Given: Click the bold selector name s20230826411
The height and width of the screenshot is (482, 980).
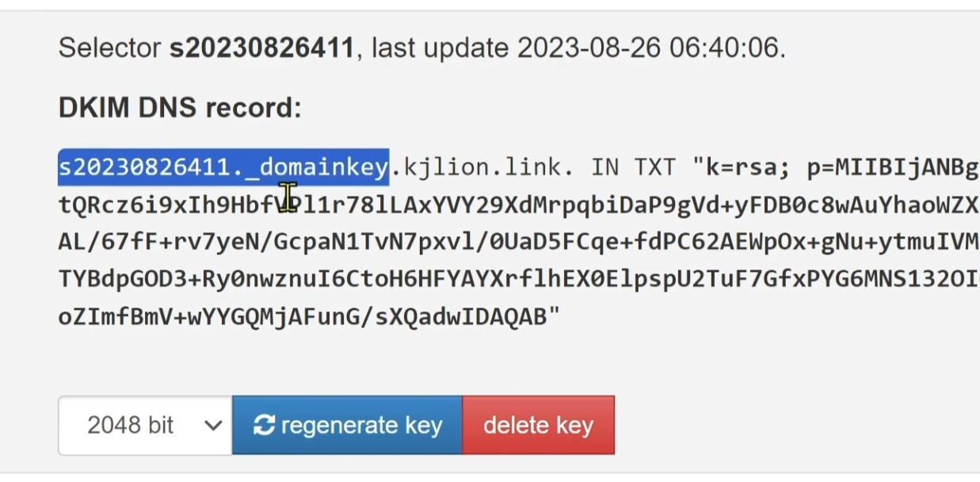Looking at the screenshot, I should tap(261, 48).
